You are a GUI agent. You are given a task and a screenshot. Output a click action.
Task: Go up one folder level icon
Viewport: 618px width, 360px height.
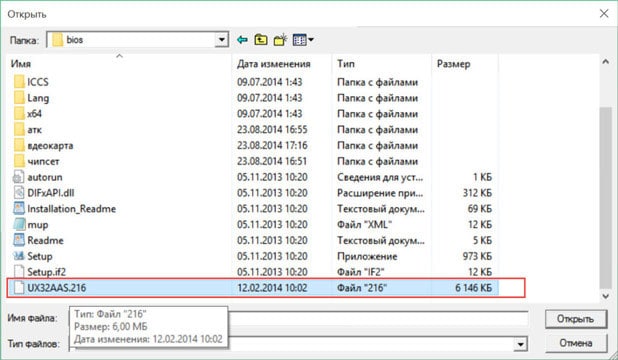pos(261,40)
